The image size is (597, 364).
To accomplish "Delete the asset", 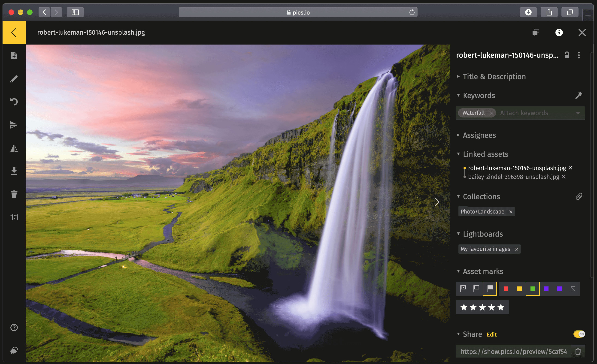I will pyautogui.click(x=14, y=194).
